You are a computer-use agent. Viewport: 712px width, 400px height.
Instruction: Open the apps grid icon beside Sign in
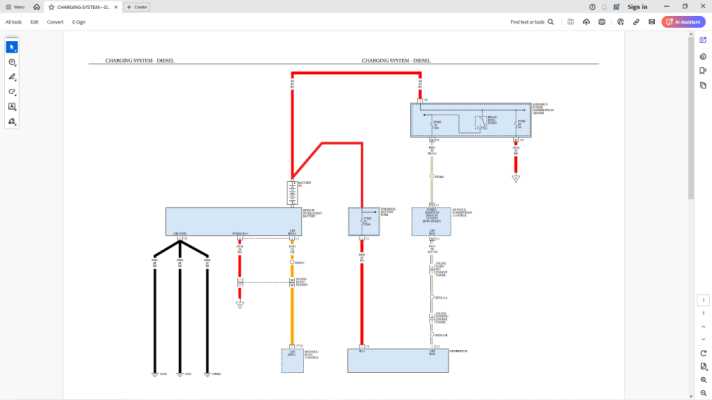(x=616, y=7)
